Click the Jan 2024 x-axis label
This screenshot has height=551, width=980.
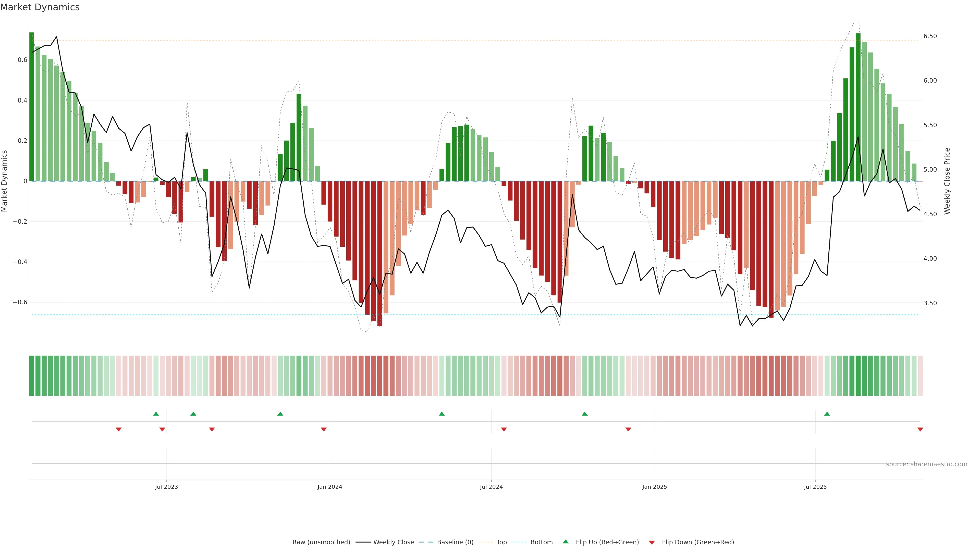(330, 487)
